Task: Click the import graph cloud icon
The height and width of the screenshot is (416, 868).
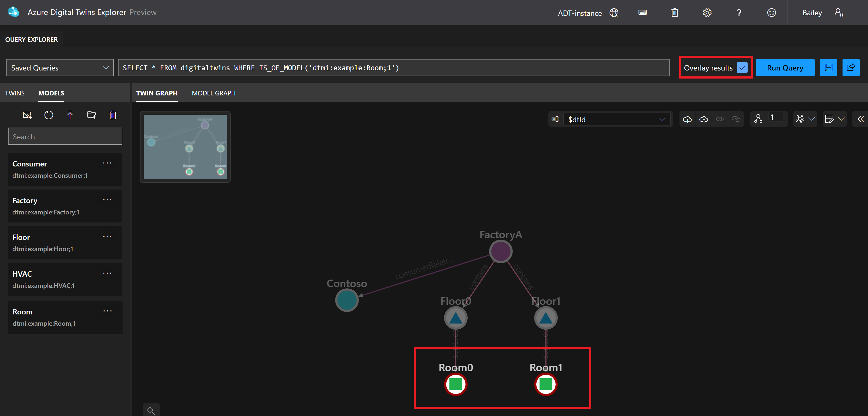Action: click(x=704, y=119)
